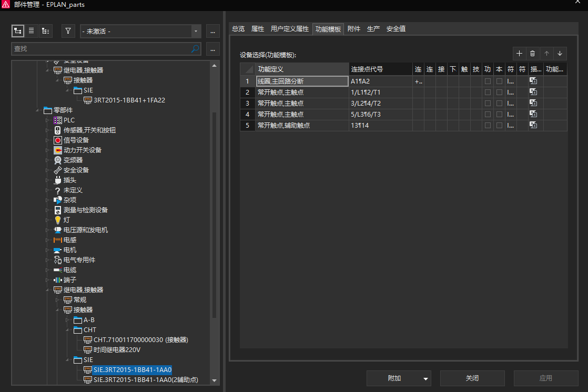Screen dimensions: 588x392
Task: Click the plug icon for 插头
Action: [x=58, y=180]
